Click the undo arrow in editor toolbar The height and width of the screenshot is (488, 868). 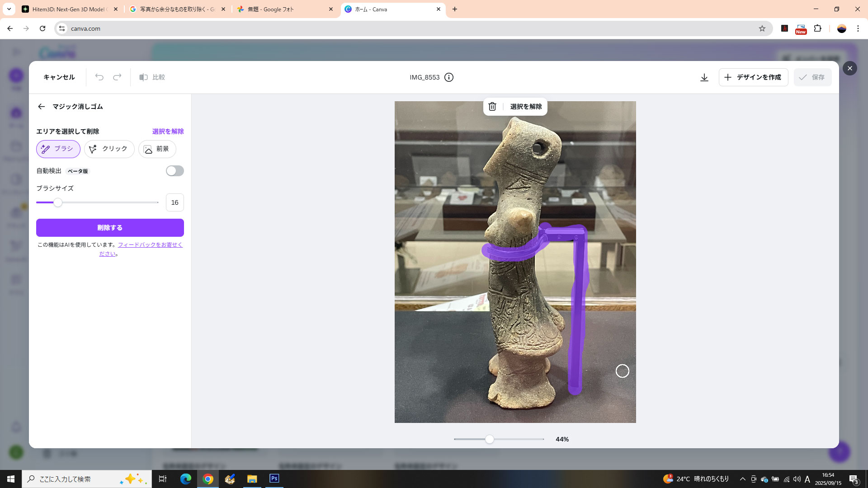click(x=99, y=77)
